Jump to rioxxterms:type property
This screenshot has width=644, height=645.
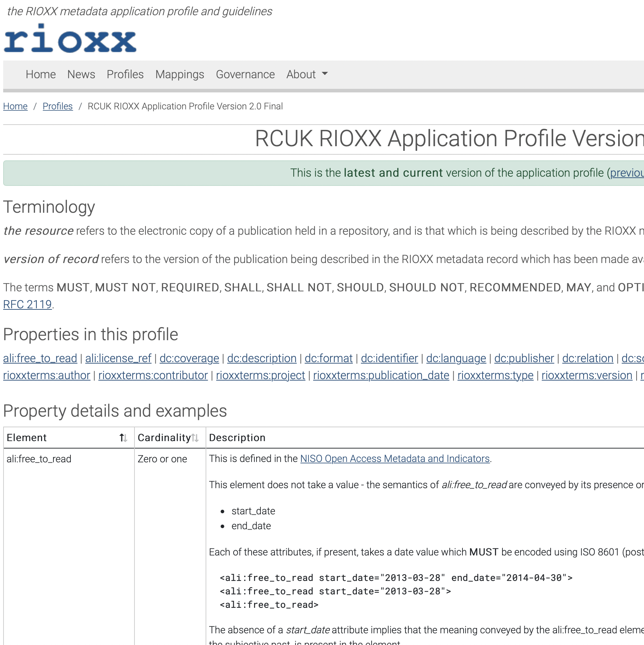[495, 375]
